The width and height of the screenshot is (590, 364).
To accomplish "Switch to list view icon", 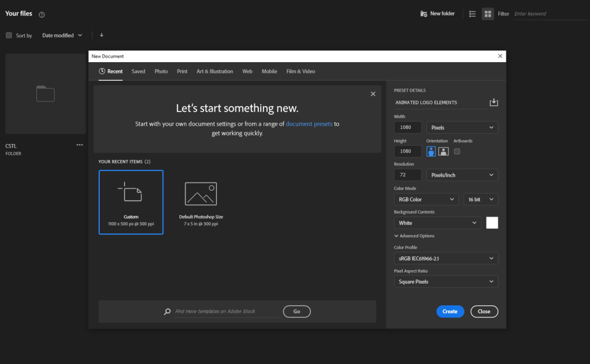I will tap(472, 14).
